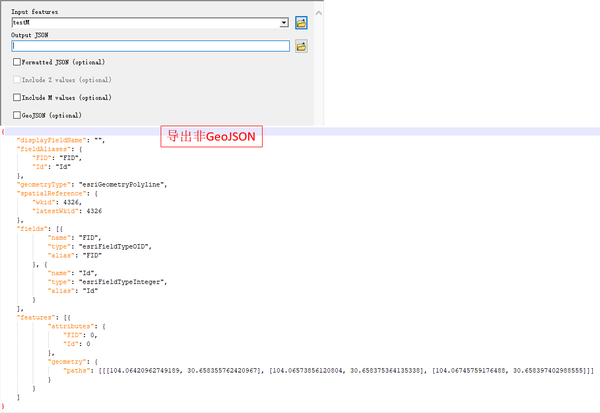The height and width of the screenshot is (413, 600).
Task: Click the "fieldAliases" key to collapse its block
Action: tap(44, 149)
